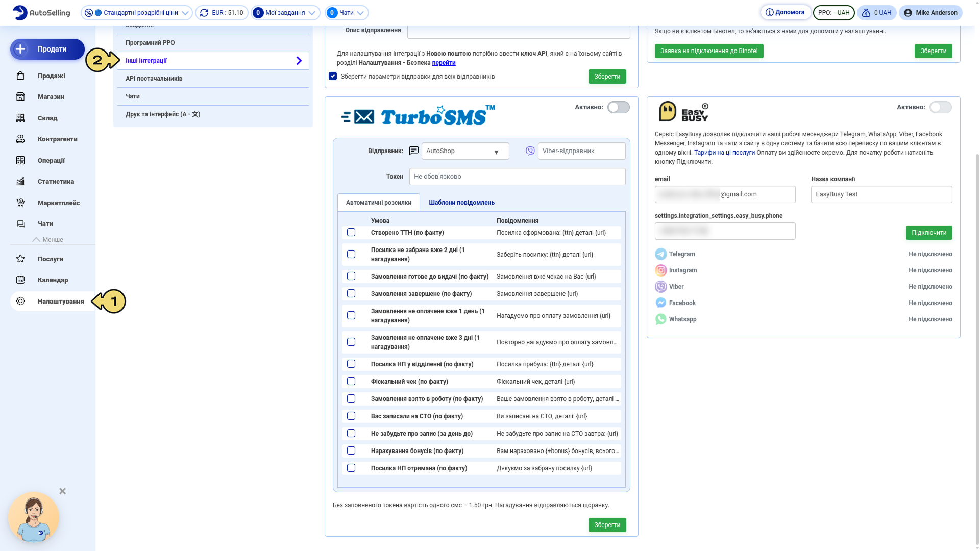Collapse the sidebar with Менше

point(47,240)
